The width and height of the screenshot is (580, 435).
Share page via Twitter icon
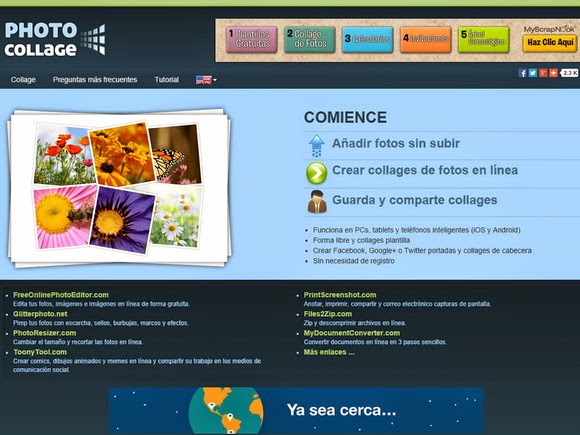coord(533,73)
